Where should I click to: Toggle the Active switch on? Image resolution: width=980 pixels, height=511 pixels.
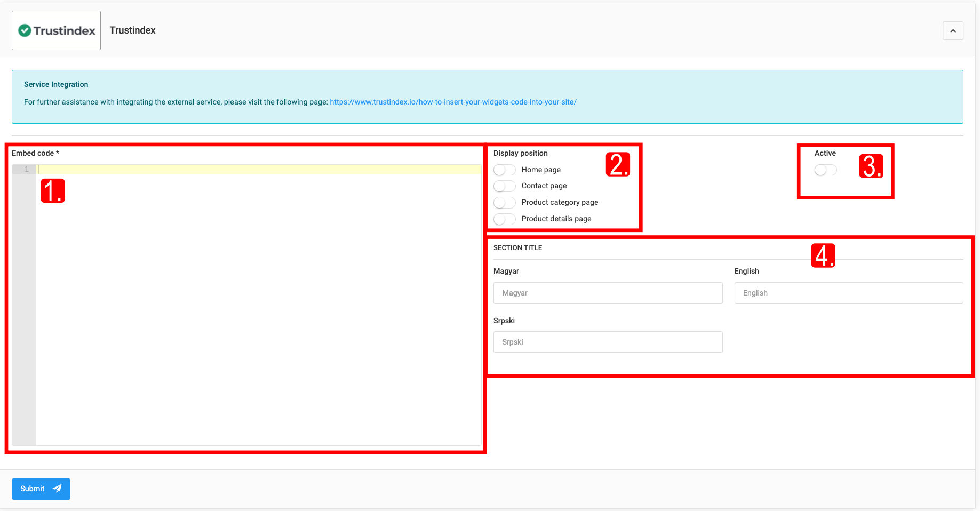tap(825, 170)
